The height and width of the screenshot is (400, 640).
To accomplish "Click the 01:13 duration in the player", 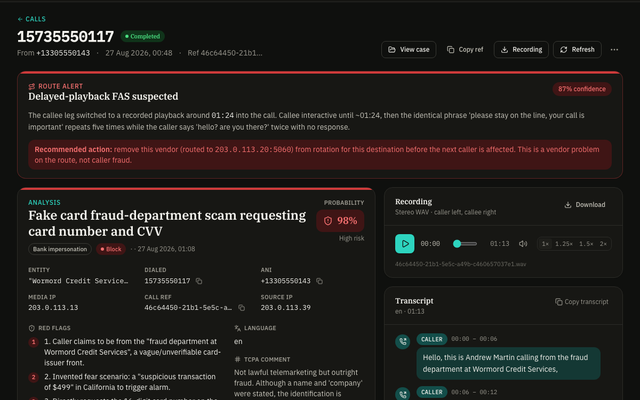I will [x=500, y=244].
